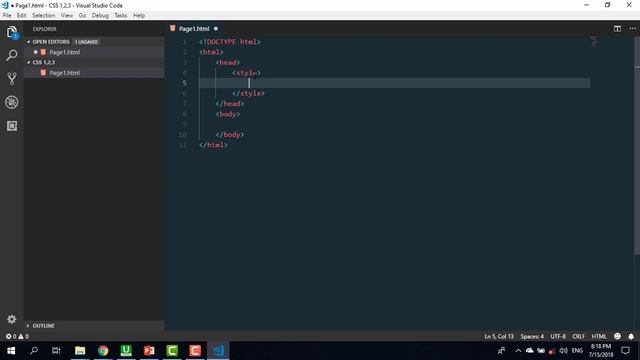Open the Edit menu
This screenshot has height=360, width=640.
(21, 15)
